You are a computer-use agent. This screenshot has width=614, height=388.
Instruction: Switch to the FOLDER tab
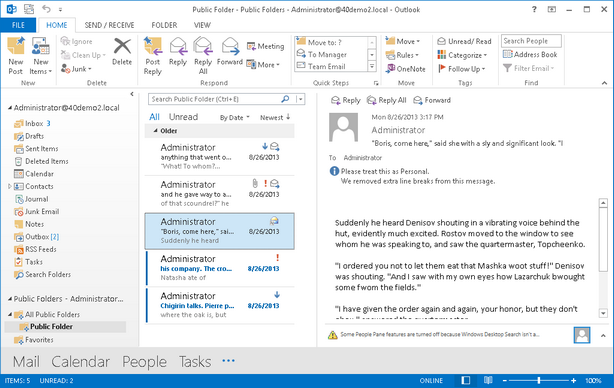pos(164,25)
